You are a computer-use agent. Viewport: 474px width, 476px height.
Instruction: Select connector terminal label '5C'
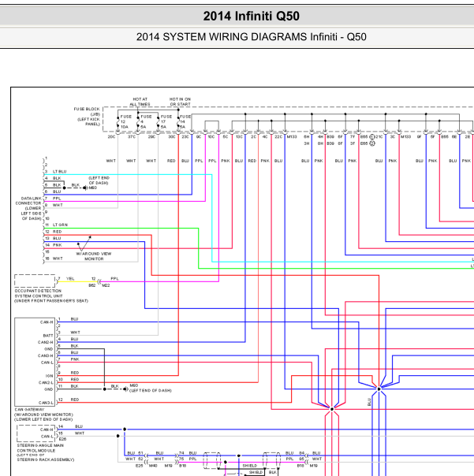click(x=225, y=137)
